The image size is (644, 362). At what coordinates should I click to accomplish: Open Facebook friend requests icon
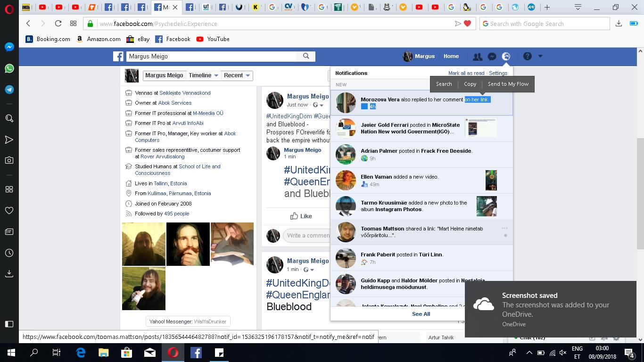tap(478, 57)
